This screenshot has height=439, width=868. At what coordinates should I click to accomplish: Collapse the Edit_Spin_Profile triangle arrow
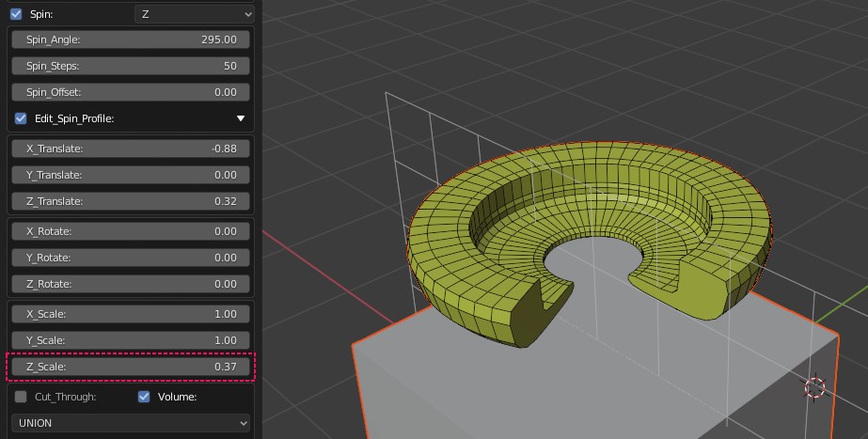coord(241,118)
